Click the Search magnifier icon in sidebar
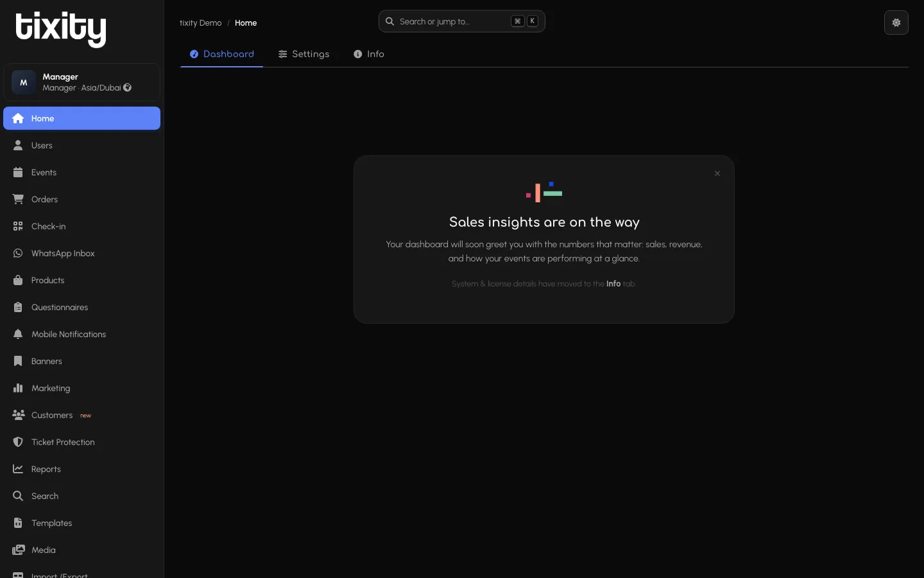 [x=18, y=496]
